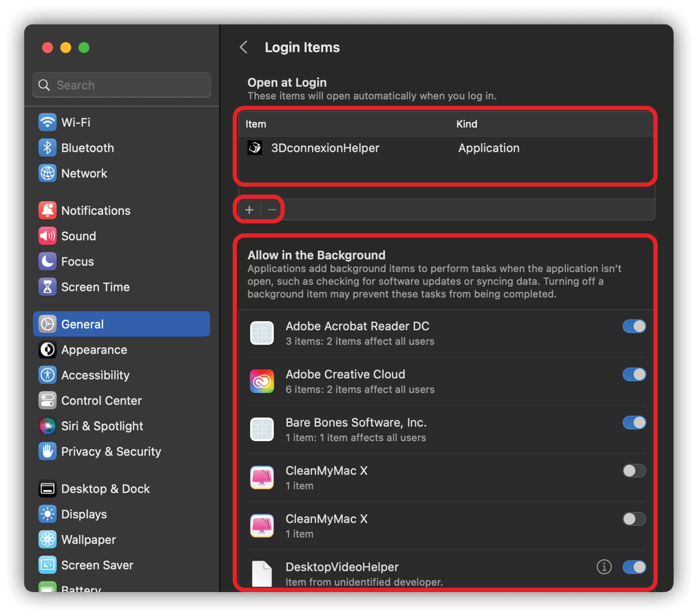Open Bluetooth settings pane
This screenshot has width=698, height=616.
121,148
